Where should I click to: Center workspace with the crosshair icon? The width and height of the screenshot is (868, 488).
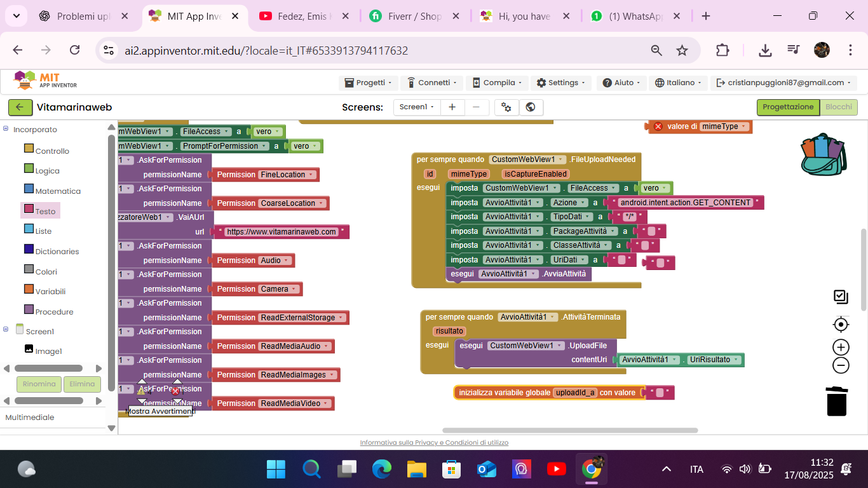[x=841, y=325]
